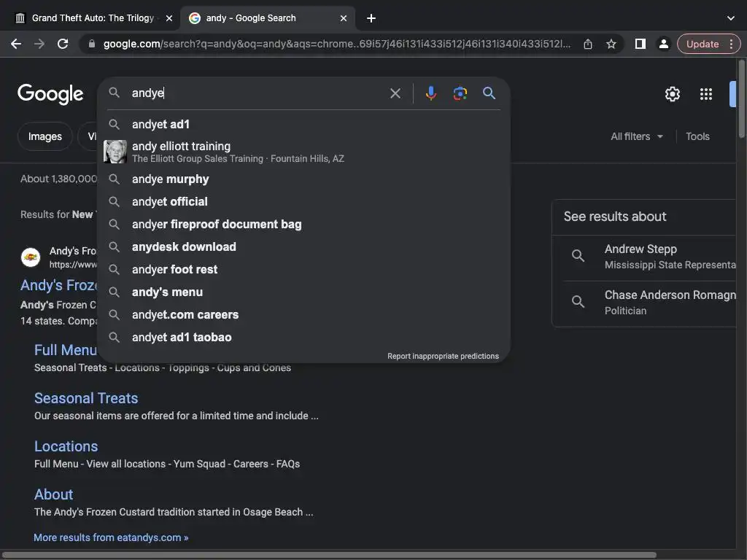Click the search icon beside Andrew Stepp
Viewport: 747px width, 560px height.
point(578,256)
